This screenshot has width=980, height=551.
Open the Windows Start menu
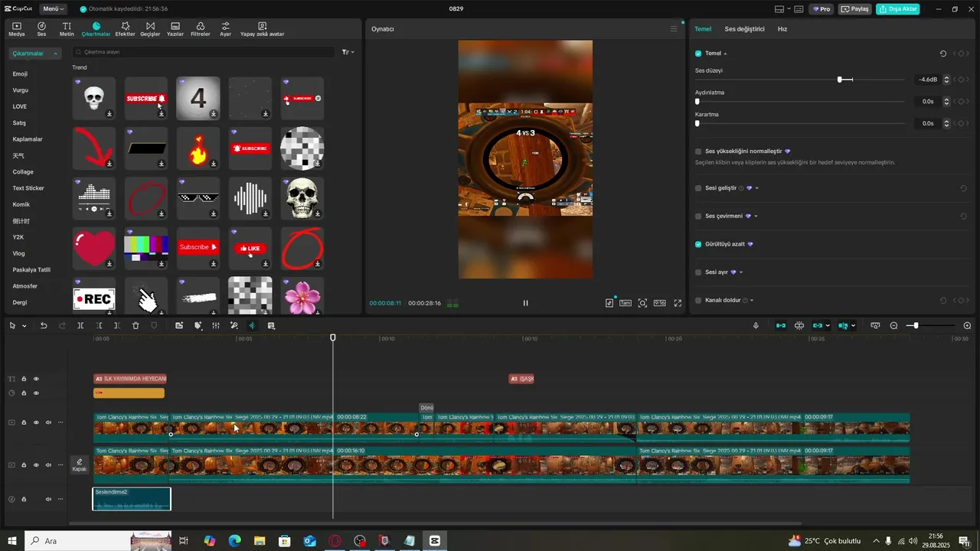[x=12, y=540]
